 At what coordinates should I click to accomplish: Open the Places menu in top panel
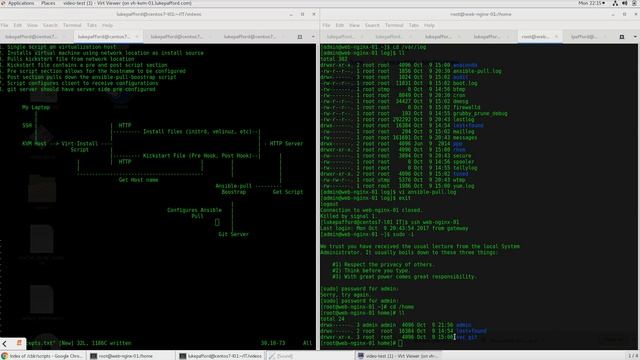pyautogui.click(x=48, y=3)
